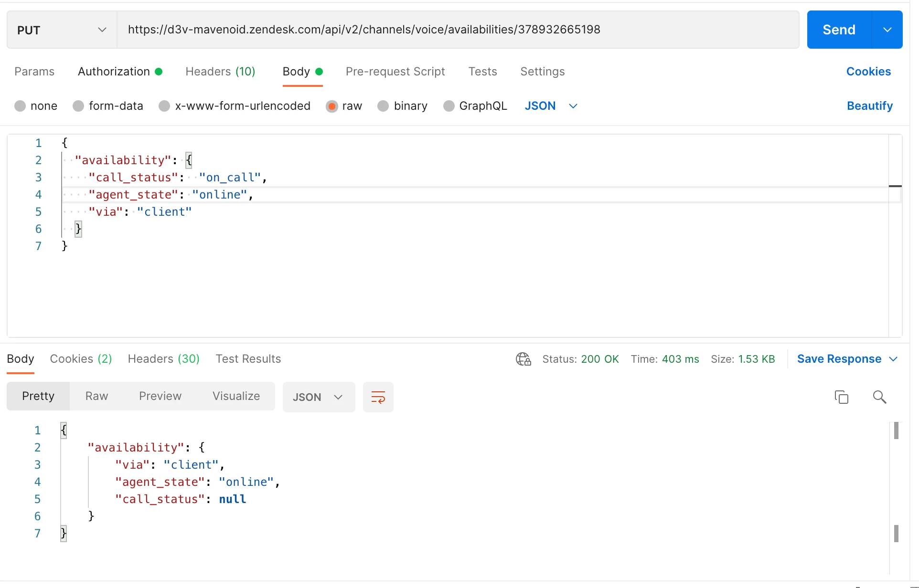919x588 pixels.
Task: Choose the binary body radio button
Action: coord(383,106)
